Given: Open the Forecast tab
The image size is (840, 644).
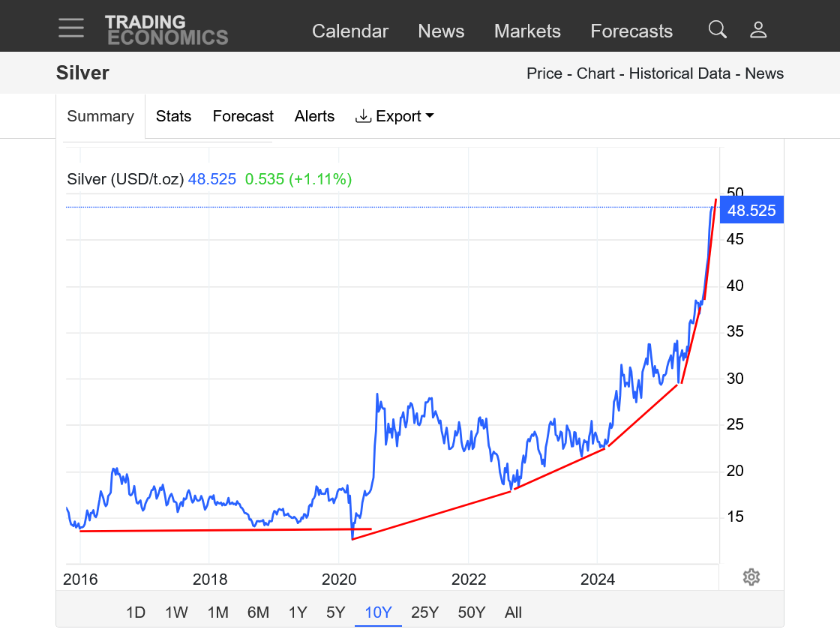Looking at the screenshot, I should point(243,116).
